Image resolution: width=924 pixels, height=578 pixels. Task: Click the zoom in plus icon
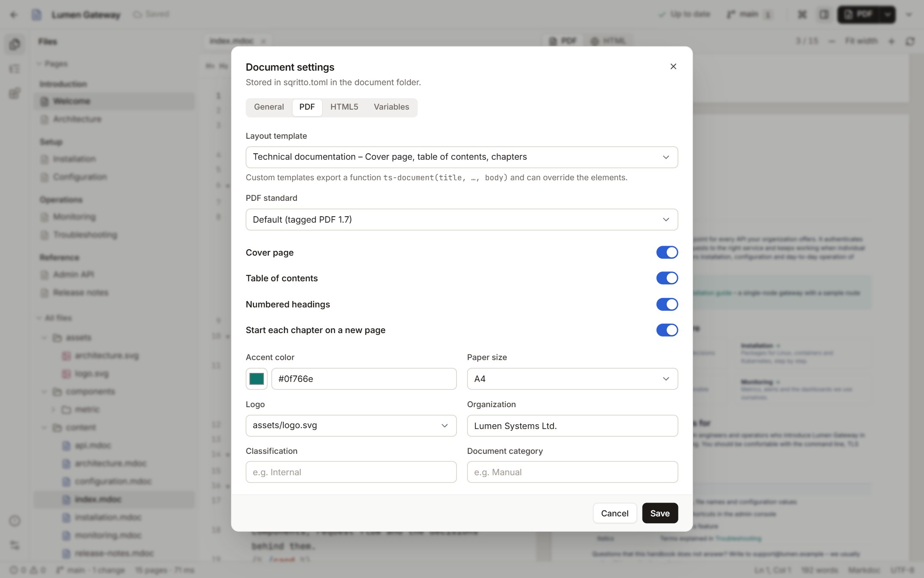pos(891,41)
